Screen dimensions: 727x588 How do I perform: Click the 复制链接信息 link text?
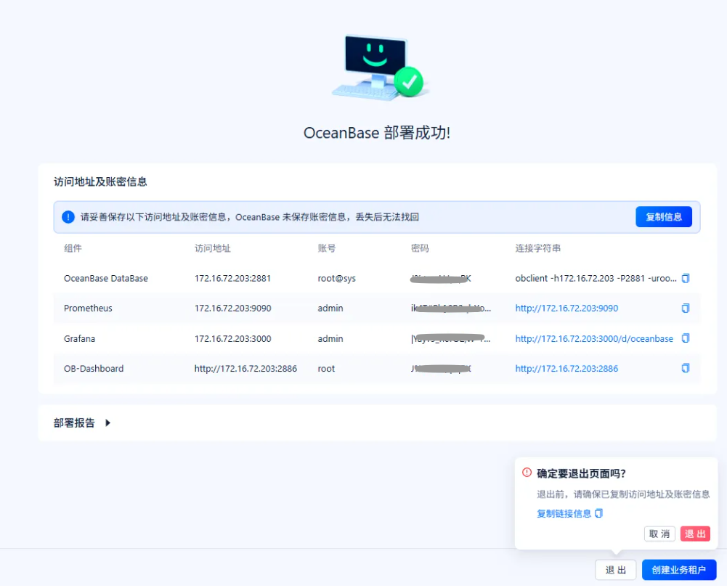(564, 513)
